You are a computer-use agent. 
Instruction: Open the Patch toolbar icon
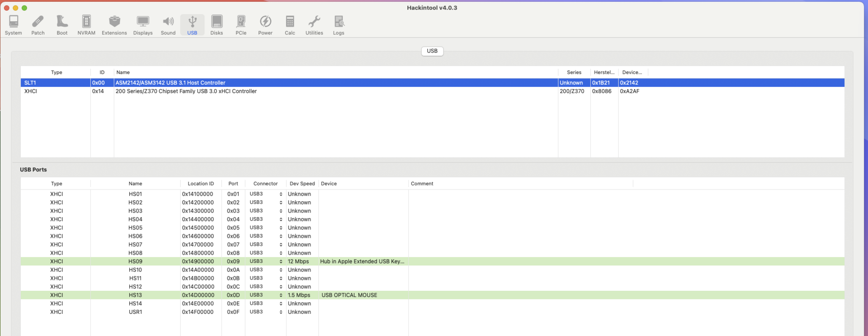38,25
